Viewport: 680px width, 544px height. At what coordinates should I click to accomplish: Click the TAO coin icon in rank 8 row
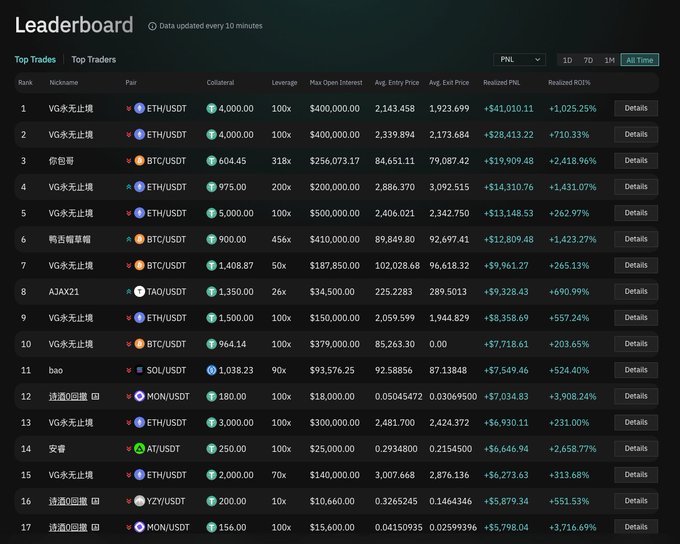coord(140,292)
